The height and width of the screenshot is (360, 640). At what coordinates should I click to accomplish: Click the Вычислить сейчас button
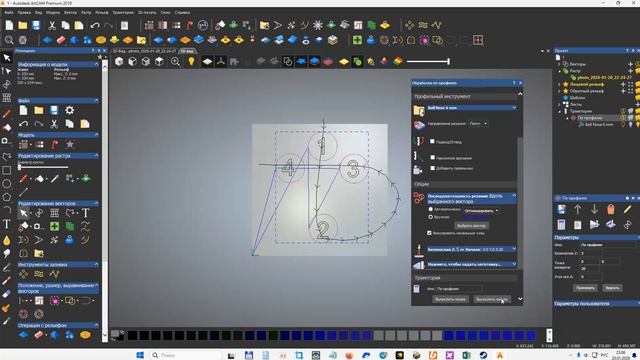491,299
